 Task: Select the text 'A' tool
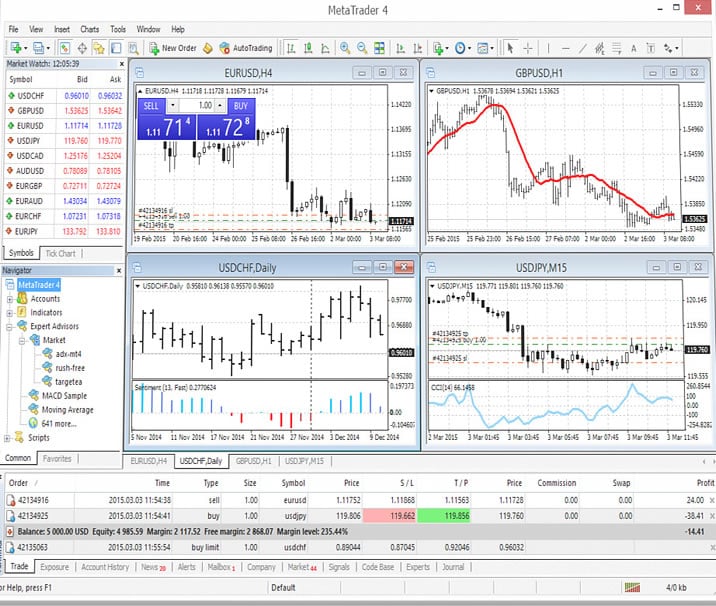pyautogui.click(x=633, y=48)
